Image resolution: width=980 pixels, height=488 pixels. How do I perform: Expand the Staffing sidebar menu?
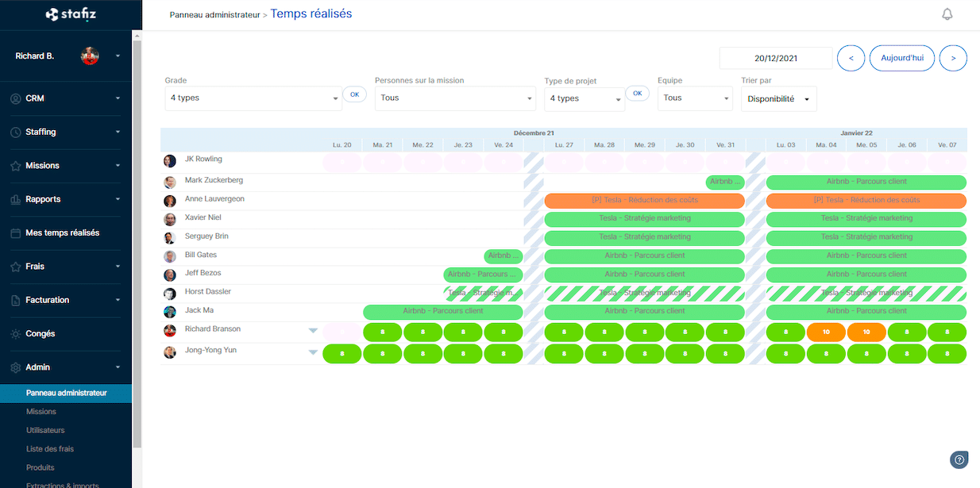pyautogui.click(x=118, y=133)
